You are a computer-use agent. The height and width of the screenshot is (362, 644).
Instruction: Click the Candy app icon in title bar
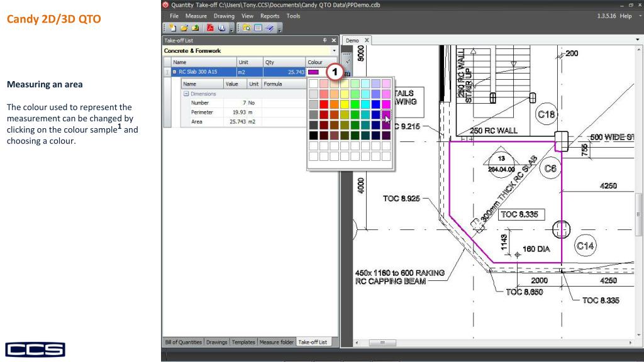165,5
